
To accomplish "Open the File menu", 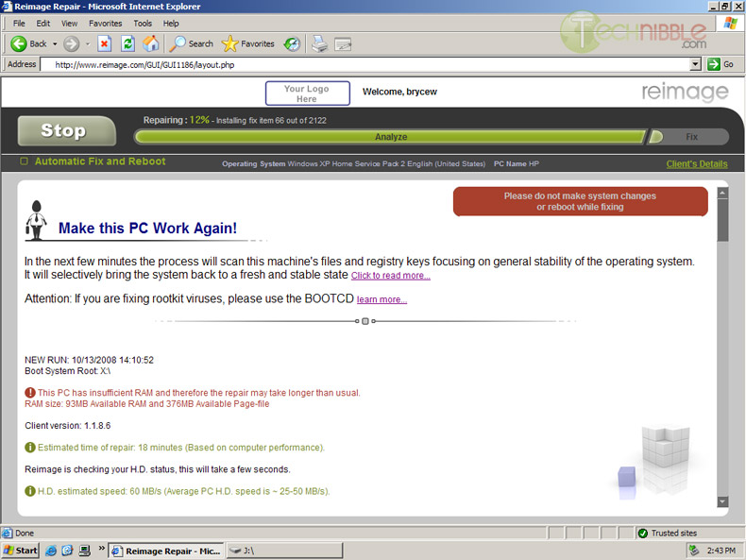I will tap(19, 24).
